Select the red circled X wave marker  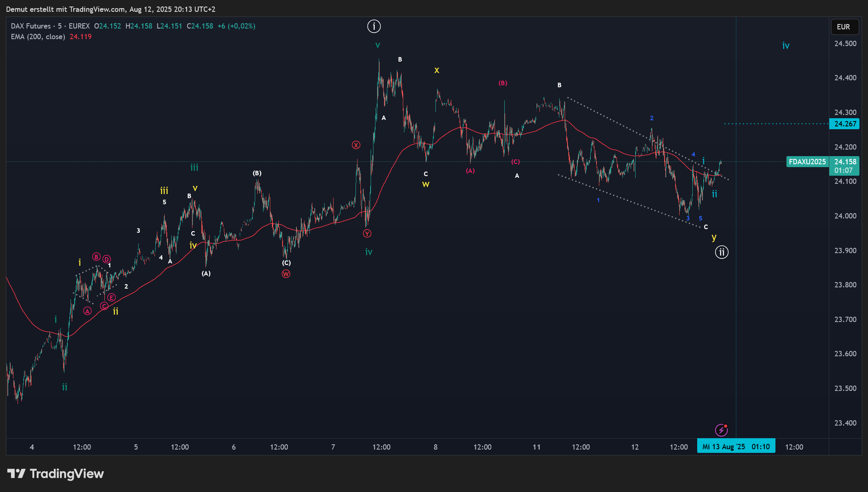point(356,145)
